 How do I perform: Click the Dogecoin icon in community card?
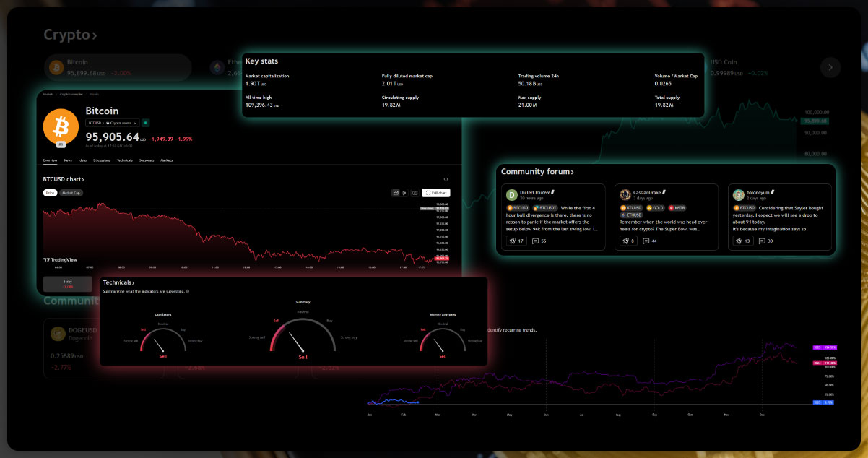tap(57, 333)
